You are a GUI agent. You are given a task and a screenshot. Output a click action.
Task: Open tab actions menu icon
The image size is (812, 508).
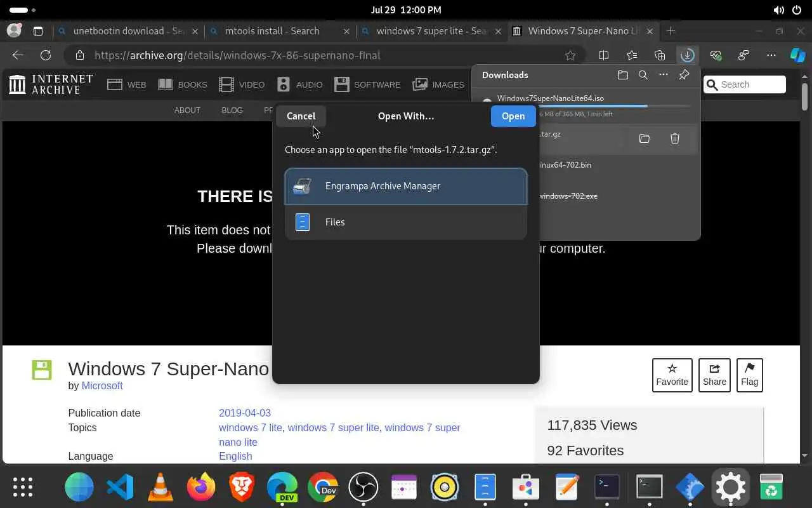[38, 30]
